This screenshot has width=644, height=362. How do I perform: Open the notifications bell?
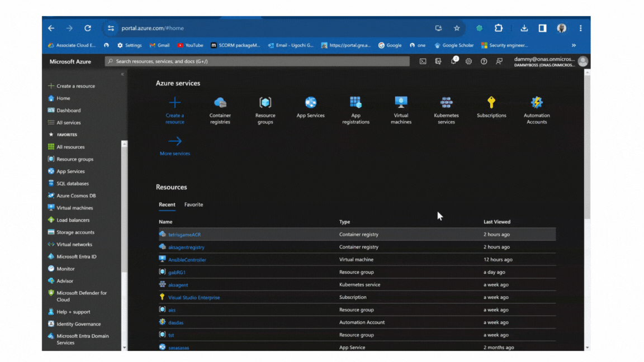point(453,61)
